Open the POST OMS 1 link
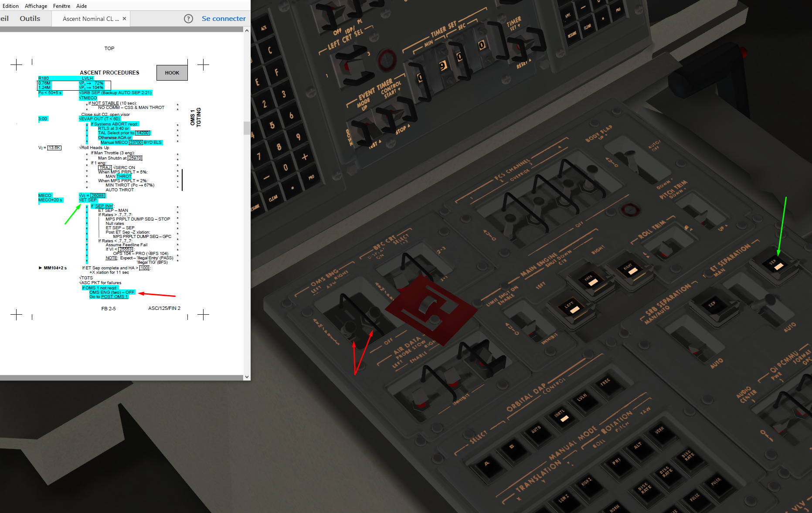 115,297
